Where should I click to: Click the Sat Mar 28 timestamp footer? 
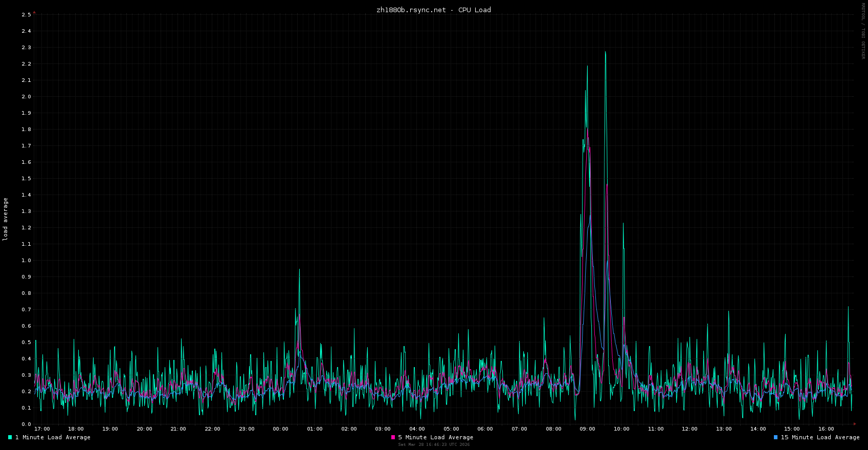pos(434,444)
